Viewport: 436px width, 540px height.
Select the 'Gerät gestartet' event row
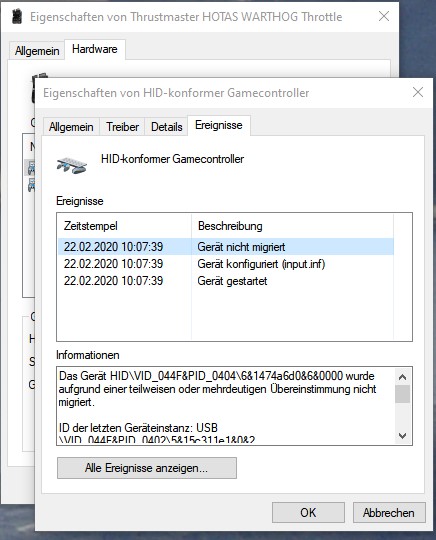tap(226, 281)
